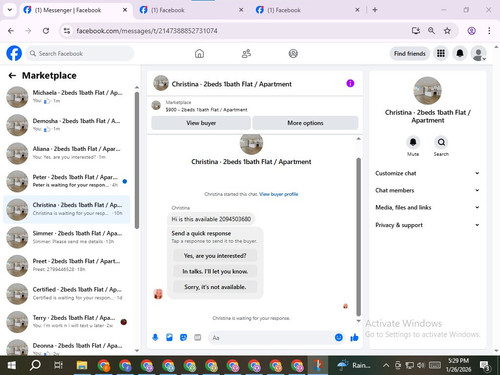Screen dimensions: 500x375
Task: Open Peter conversation
Action: (x=67, y=181)
